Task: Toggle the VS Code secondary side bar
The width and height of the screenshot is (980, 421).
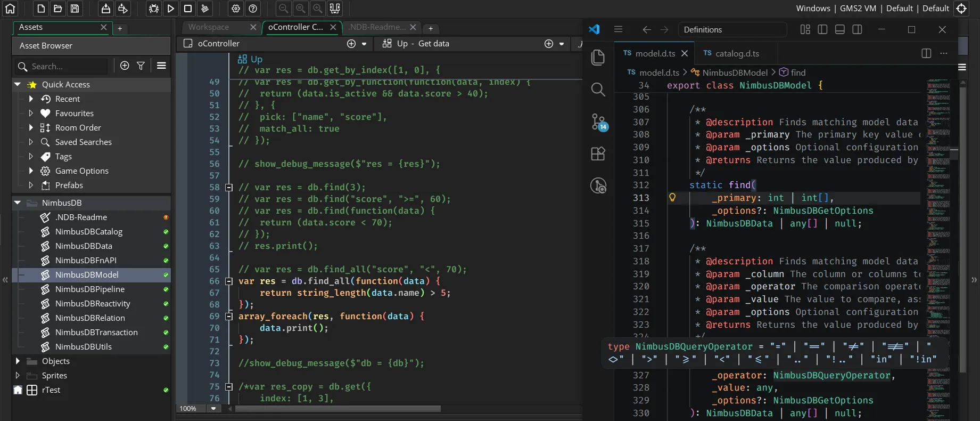Action: pos(857,29)
